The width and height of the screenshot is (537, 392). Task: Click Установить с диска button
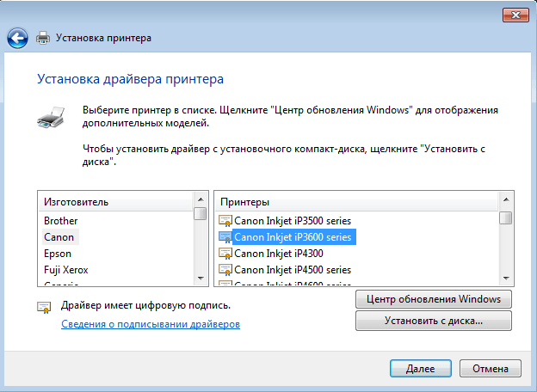point(434,321)
